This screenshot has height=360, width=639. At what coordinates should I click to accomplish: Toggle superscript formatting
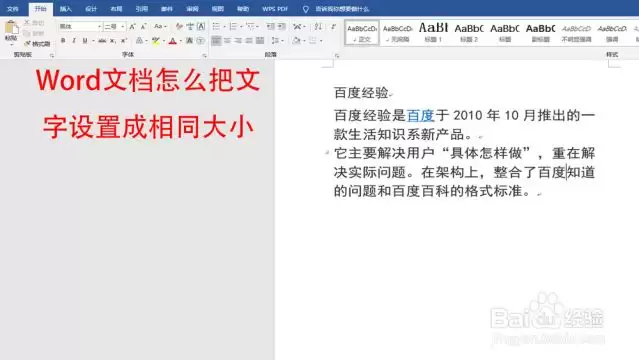click(x=124, y=40)
